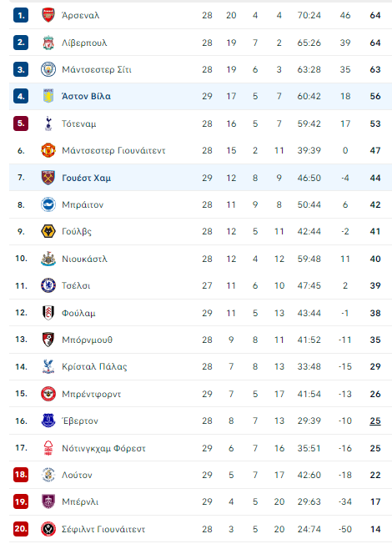Click the underlined 25 points for Έβερτον
This screenshot has width=392, height=544.
pyautogui.click(x=375, y=421)
